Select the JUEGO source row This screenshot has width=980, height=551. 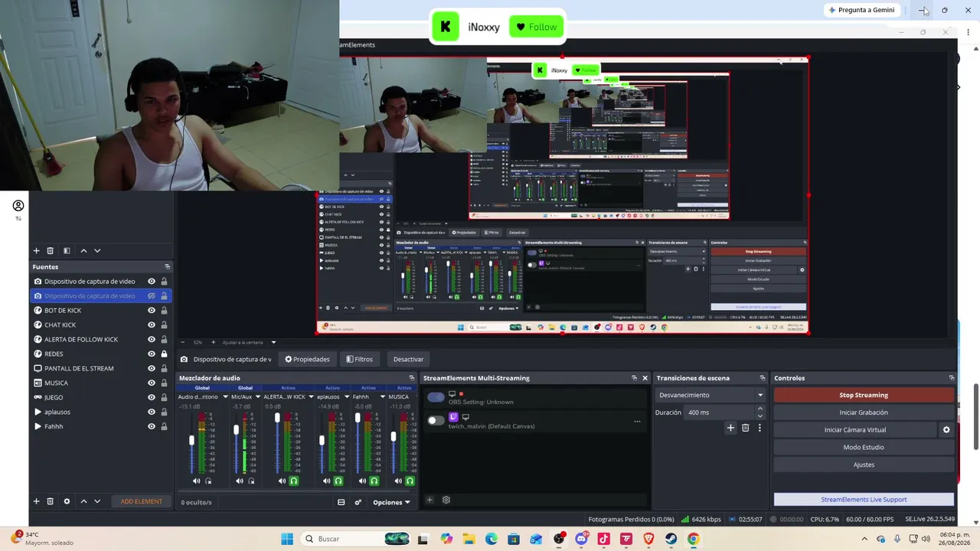(100, 397)
